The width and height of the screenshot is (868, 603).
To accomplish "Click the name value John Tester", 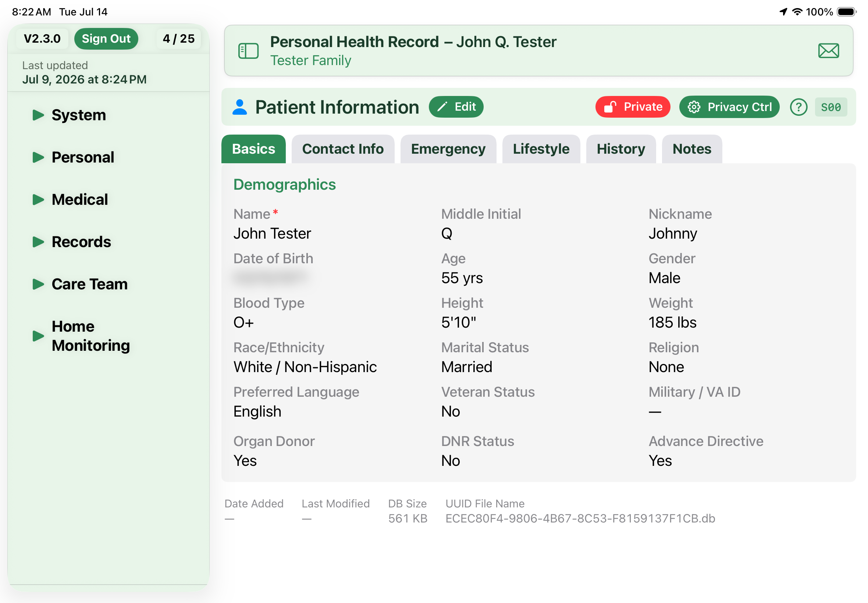I will [272, 233].
